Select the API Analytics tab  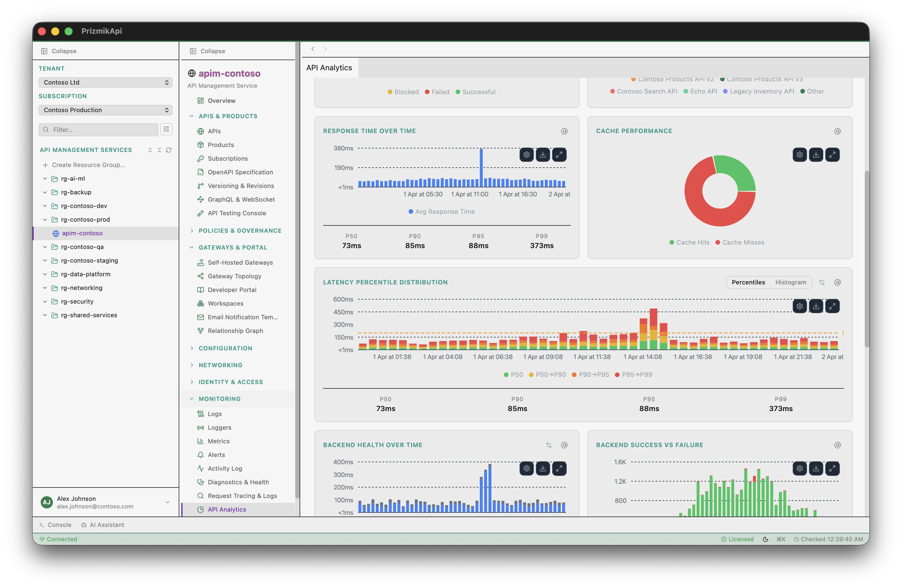[329, 67]
